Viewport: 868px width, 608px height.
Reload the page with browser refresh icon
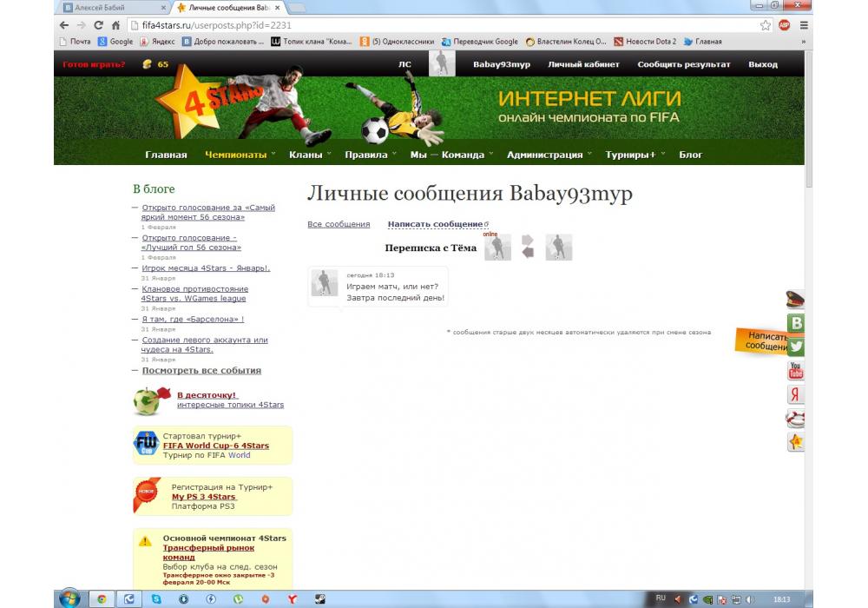tap(98, 25)
